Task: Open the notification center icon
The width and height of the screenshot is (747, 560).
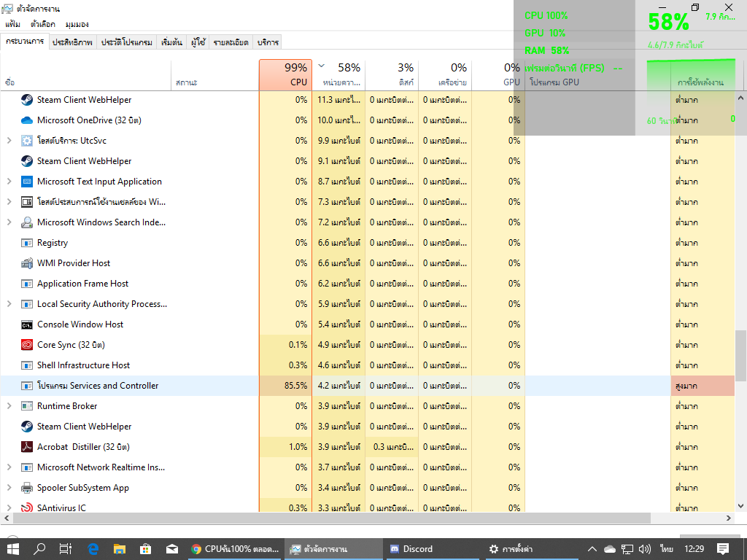Action: click(x=723, y=549)
